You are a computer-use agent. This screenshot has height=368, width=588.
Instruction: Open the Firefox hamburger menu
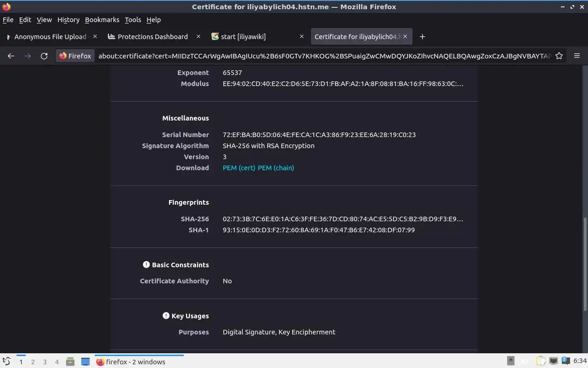pos(577,56)
